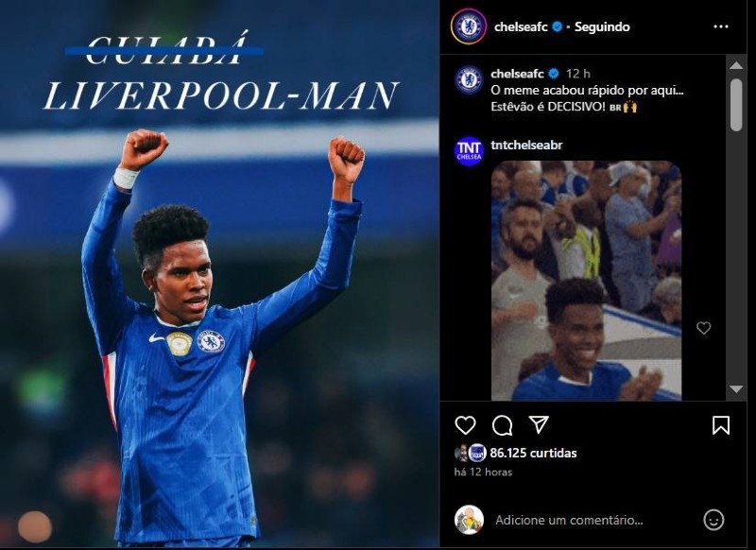
Task: Toggle the Seguindo following button
Action: click(602, 27)
